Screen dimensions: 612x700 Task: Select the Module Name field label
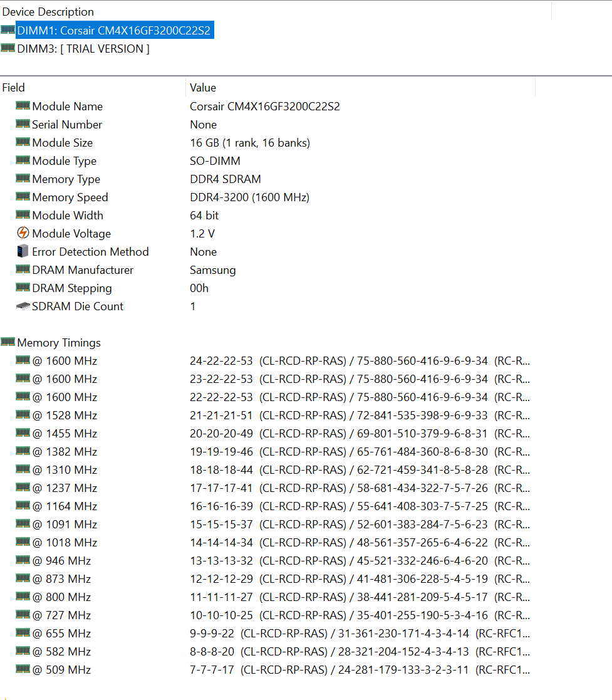(68, 107)
